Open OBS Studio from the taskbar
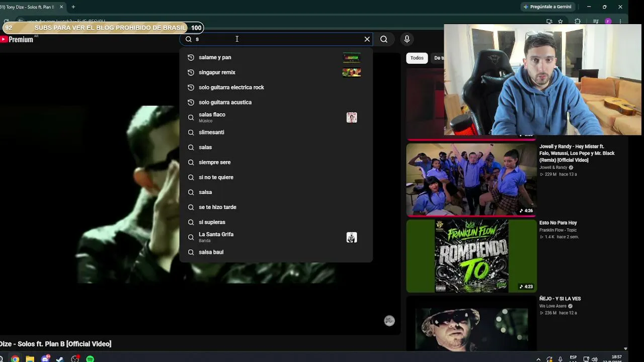Image resolution: width=644 pixels, height=362 pixels. point(75,359)
